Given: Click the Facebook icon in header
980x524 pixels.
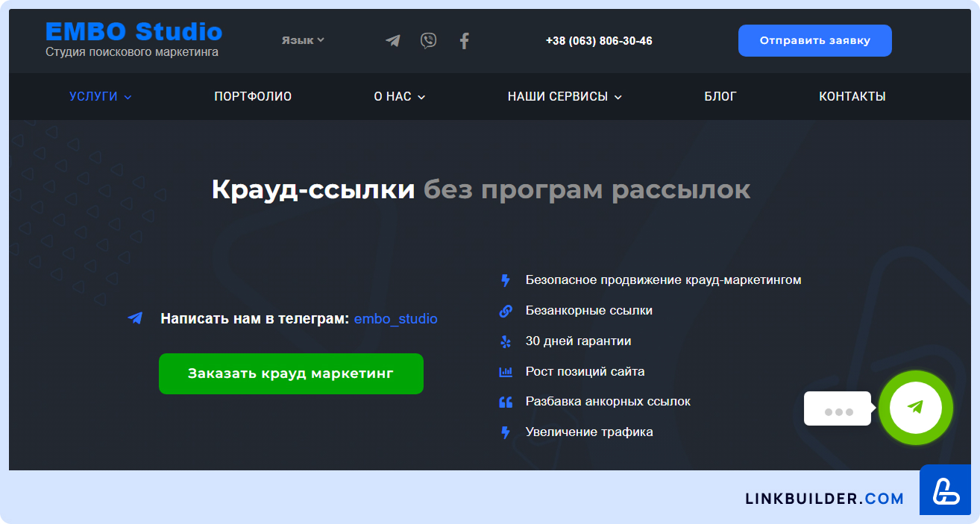Looking at the screenshot, I should click(464, 41).
